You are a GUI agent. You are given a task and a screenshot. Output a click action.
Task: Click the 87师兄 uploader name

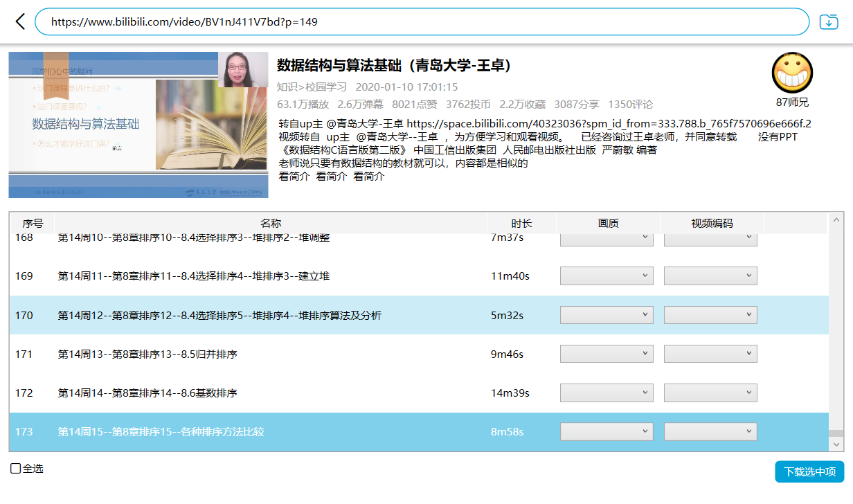tap(792, 102)
